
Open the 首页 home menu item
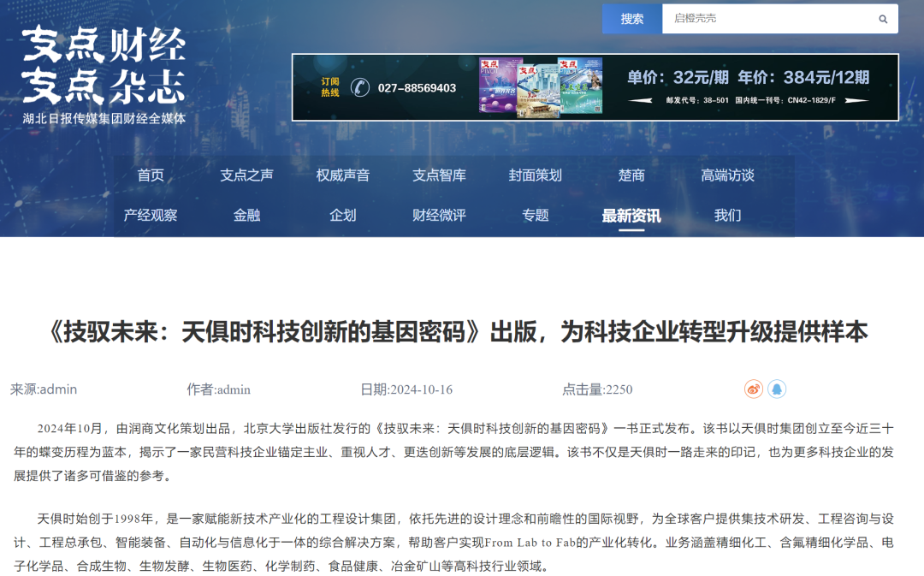coord(151,175)
